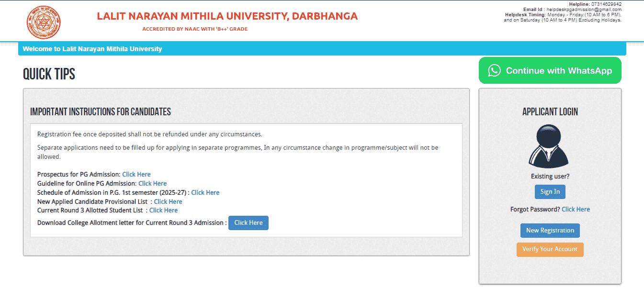View Schedule of Admission 2025-27 link

205,193
